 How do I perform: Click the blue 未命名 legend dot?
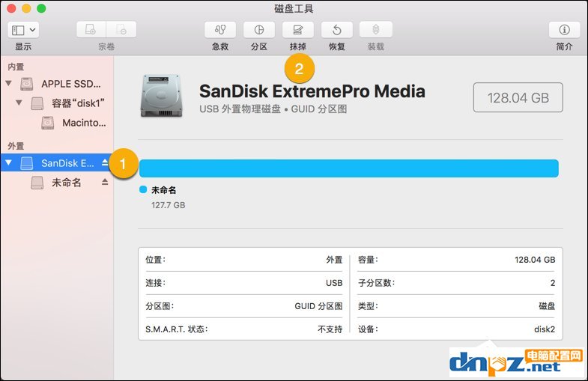coord(143,189)
